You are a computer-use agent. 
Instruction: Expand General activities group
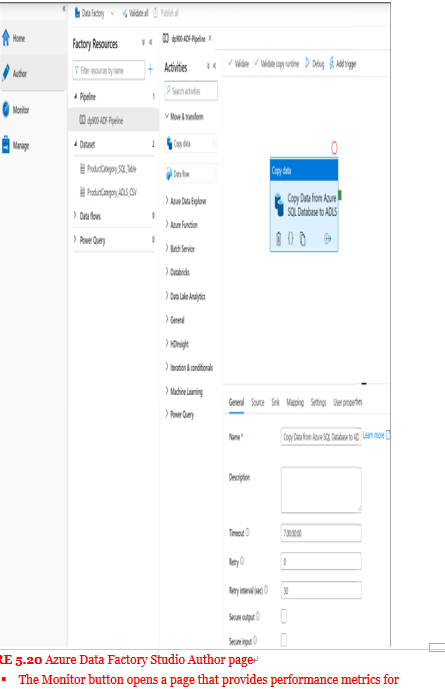click(167, 319)
